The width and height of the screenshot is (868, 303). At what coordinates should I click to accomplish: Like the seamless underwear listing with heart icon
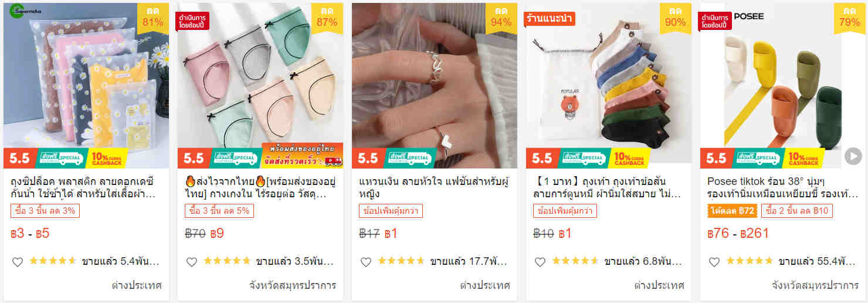[191, 262]
